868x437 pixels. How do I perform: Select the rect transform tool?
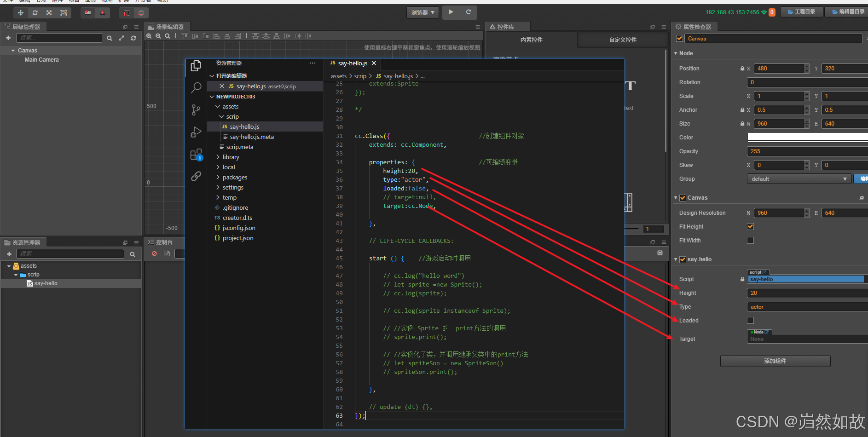tap(64, 13)
